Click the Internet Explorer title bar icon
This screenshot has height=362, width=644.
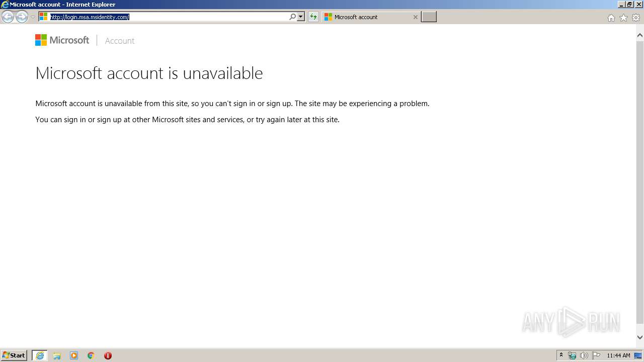[5, 4]
